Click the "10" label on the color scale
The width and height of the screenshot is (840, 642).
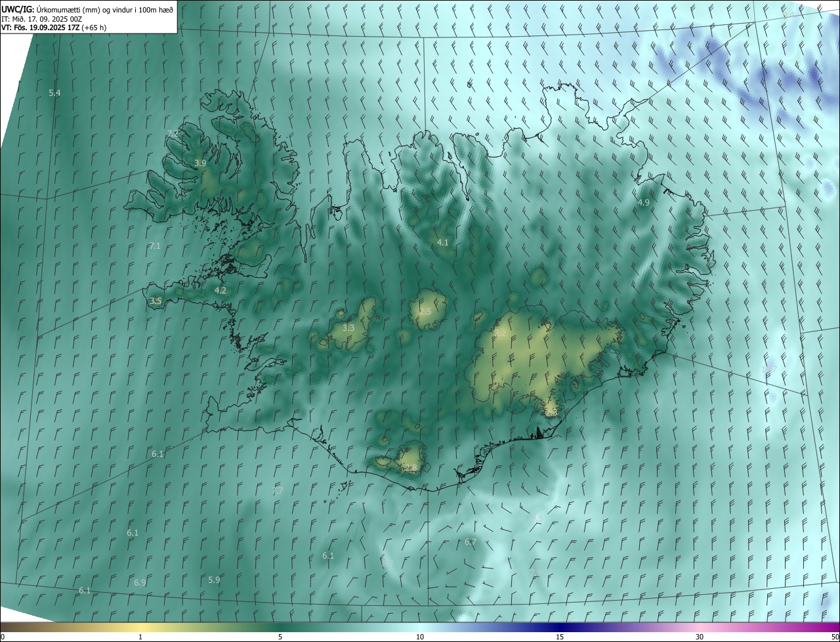click(x=420, y=637)
